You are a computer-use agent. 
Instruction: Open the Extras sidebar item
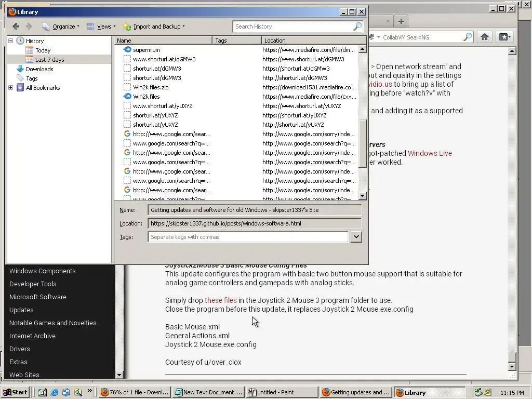point(18,362)
